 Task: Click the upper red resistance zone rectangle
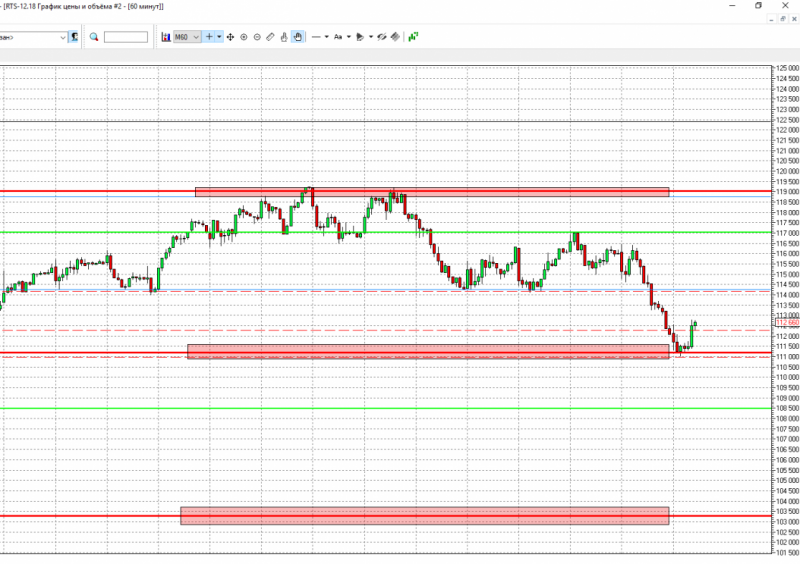pos(432,192)
